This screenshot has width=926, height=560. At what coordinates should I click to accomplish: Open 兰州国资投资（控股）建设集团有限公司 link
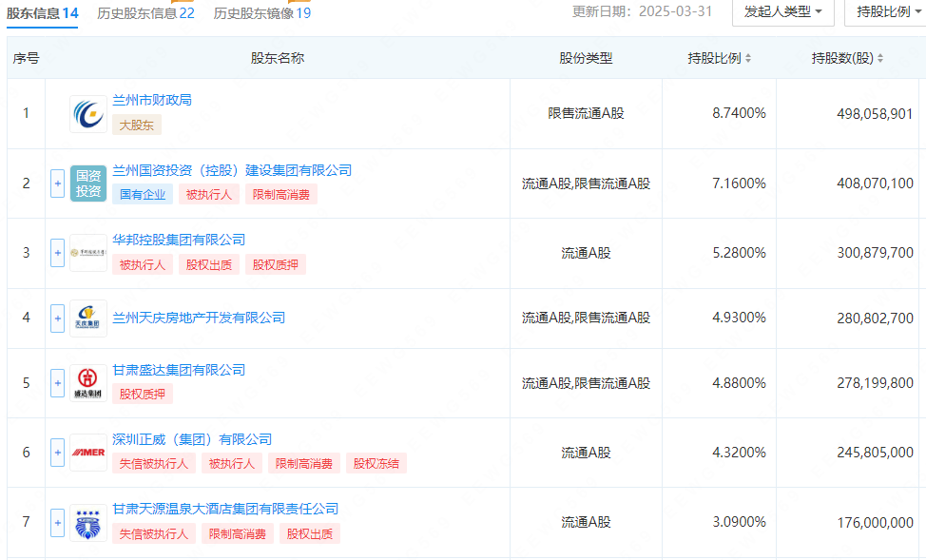click(232, 171)
